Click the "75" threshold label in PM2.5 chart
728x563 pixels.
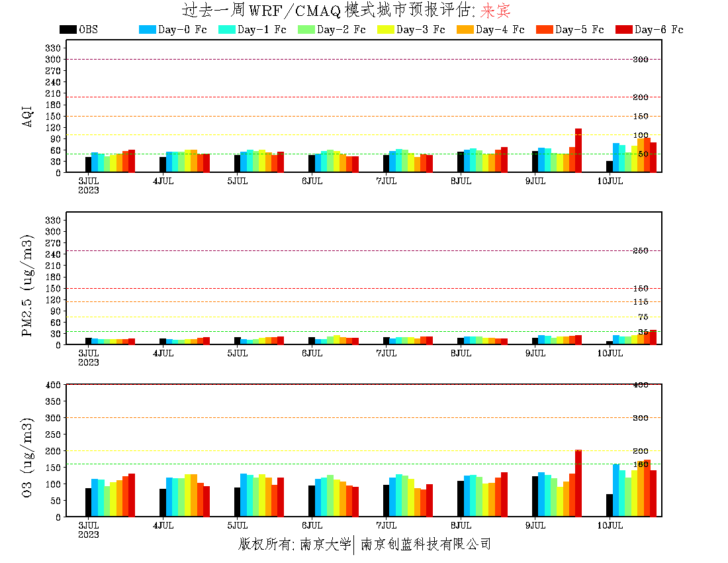point(643,317)
